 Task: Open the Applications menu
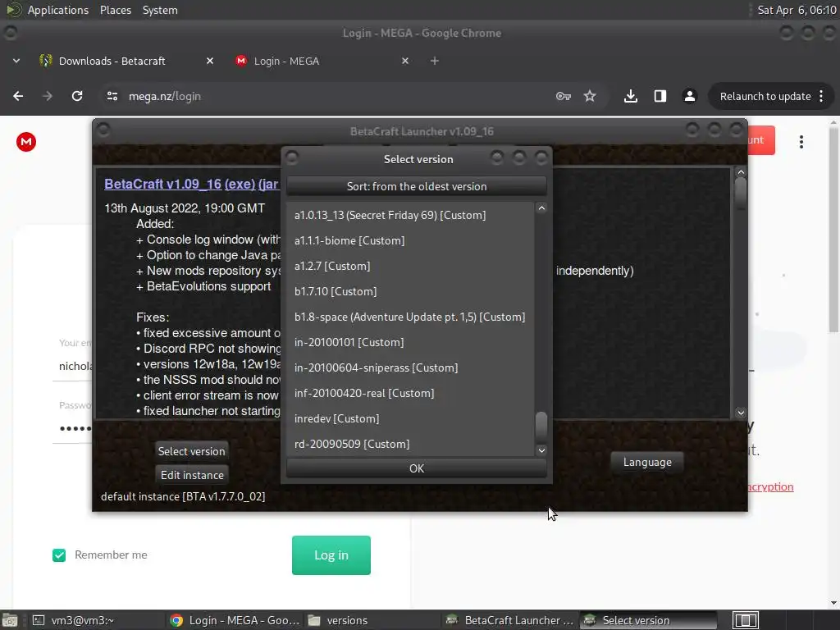pos(58,10)
